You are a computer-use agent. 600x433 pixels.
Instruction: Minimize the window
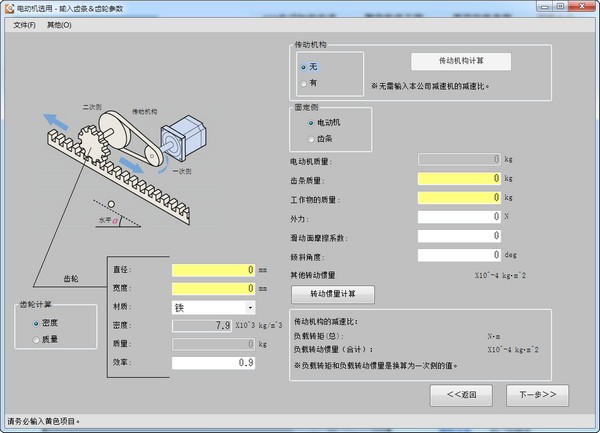(545, 6)
